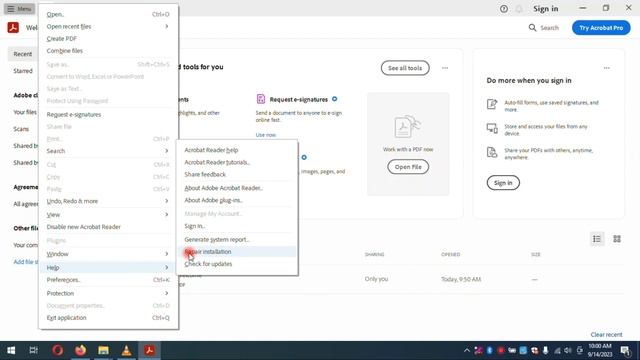Choose Sign in from Help submenu

(237, 226)
